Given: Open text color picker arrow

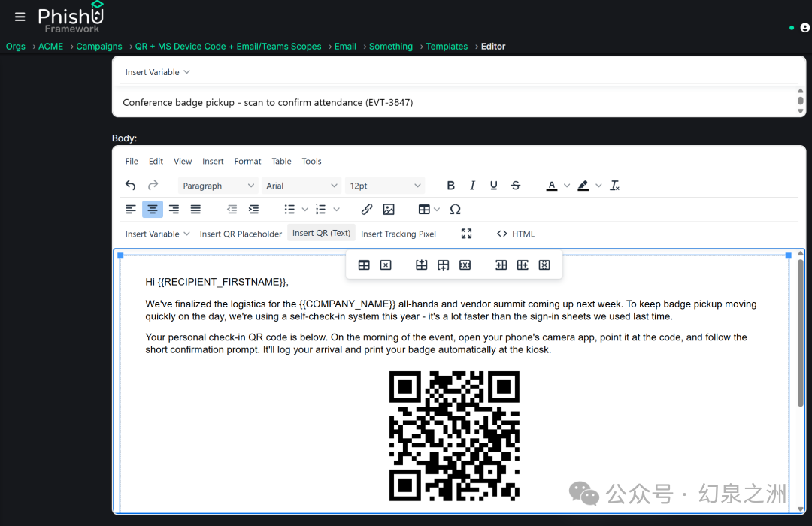Looking at the screenshot, I should (x=567, y=186).
